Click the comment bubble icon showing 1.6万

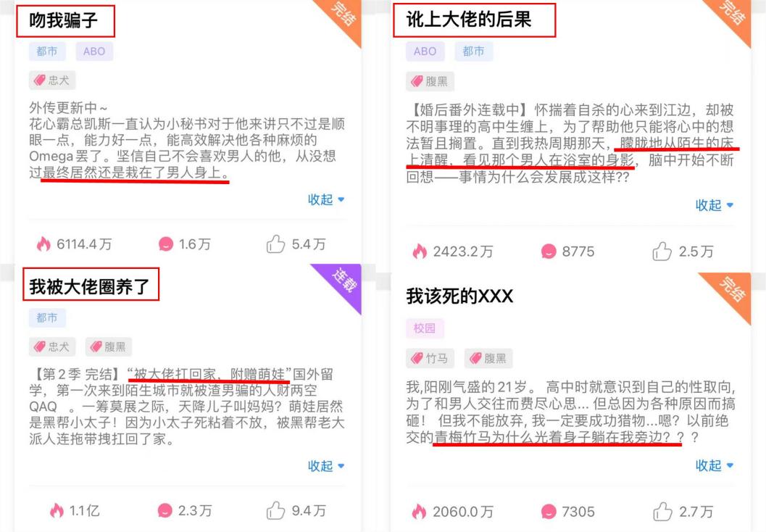[166, 244]
